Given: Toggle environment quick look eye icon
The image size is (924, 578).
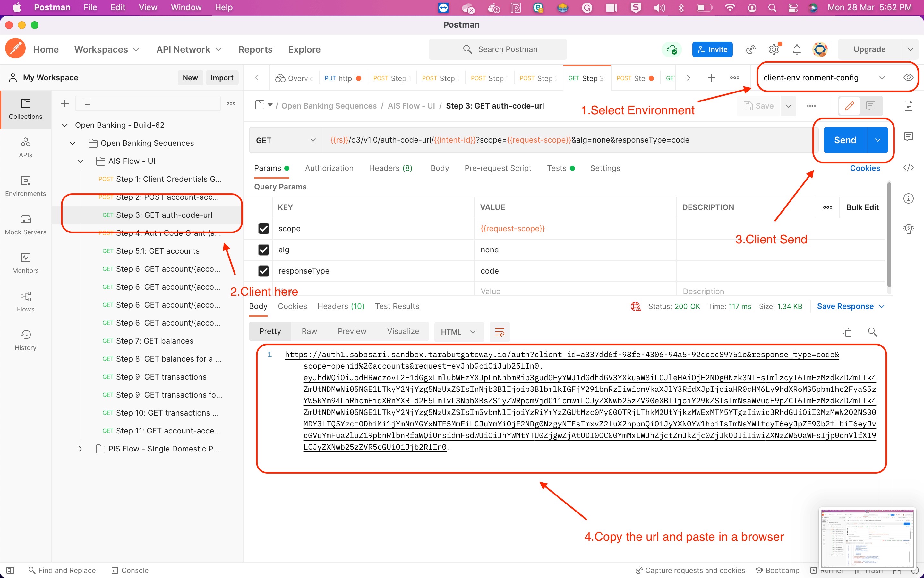Looking at the screenshot, I should (908, 78).
